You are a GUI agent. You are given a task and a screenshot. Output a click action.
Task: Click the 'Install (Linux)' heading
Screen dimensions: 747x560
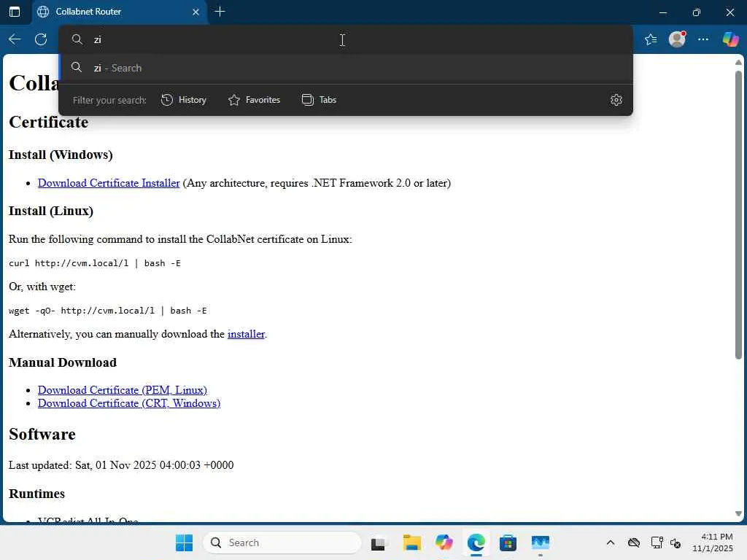coord(51,211)
